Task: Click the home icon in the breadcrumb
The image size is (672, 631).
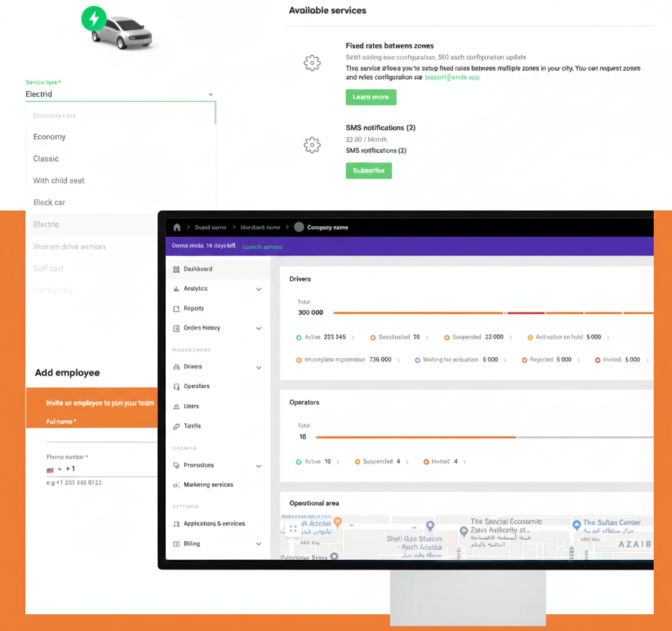Action: pyautogui.click(x=177, y=227)
